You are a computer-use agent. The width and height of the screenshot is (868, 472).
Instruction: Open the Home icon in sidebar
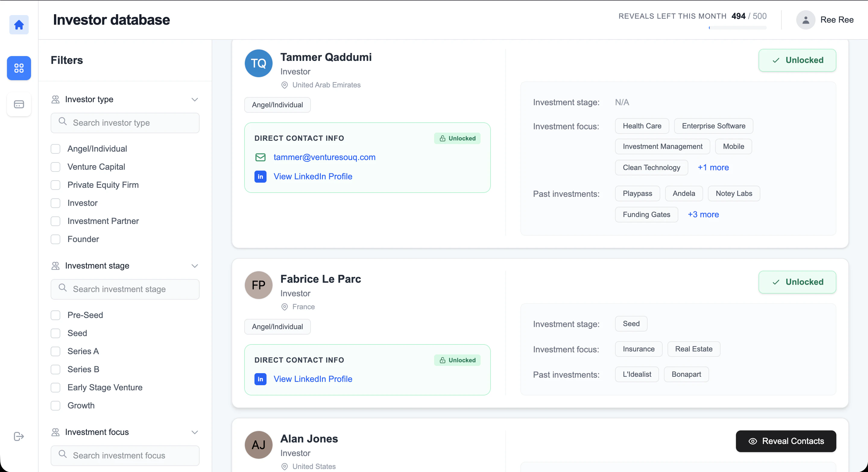(19, 25)
